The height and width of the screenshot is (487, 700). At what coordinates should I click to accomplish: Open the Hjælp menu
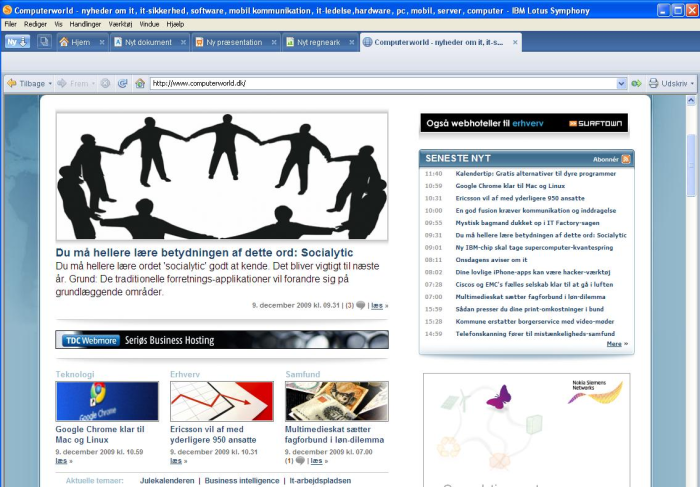175,24
